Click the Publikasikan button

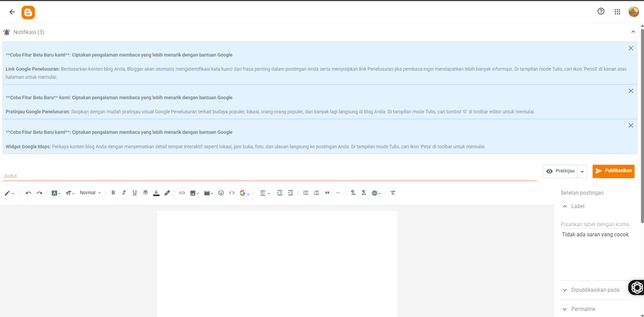pyautogui.click(x=613, y=171)
